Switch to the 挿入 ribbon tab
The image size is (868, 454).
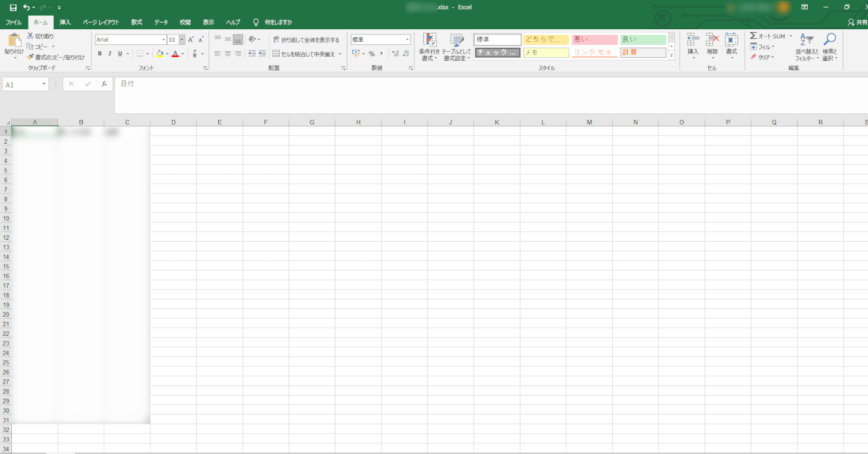65,22
